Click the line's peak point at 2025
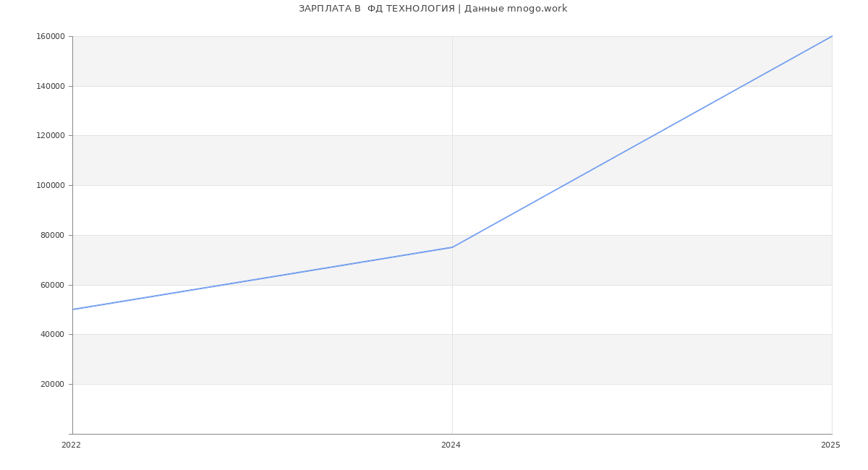Viewport: 868px width, 470px height. 832,36
